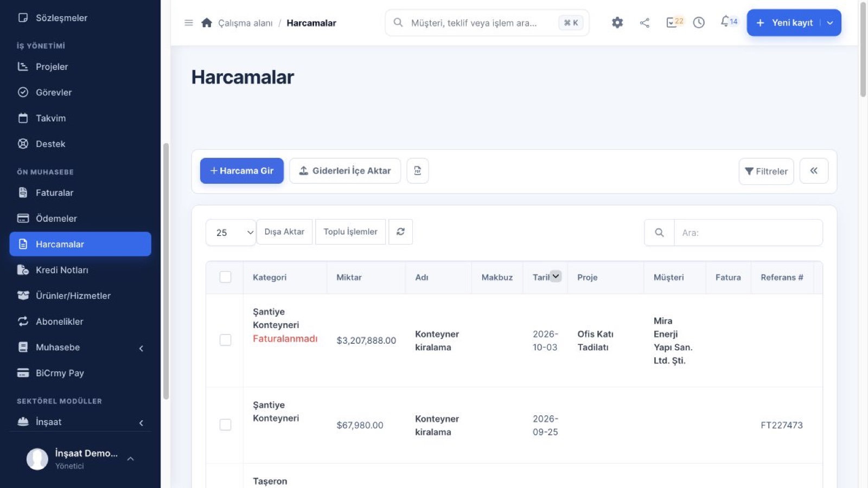The height and width of the screenshot is (488, 868).
Task: Check the $3,207,888.00 expense row
Action: coord(226,340)
